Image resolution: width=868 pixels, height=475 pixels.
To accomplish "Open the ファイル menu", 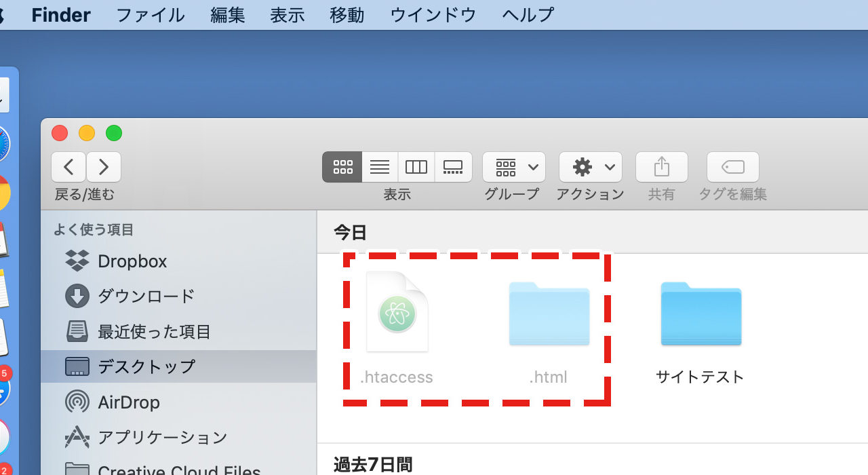I will coord(151,15).
